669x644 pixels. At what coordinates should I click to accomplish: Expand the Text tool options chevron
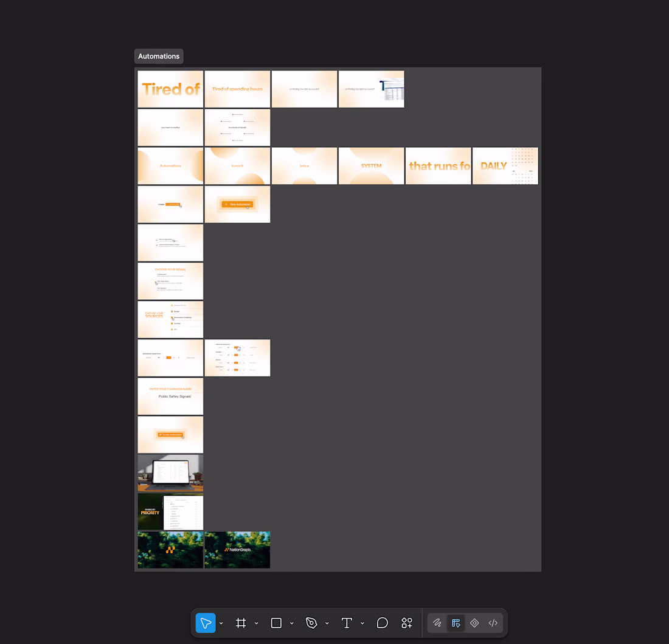coord(362,623)
